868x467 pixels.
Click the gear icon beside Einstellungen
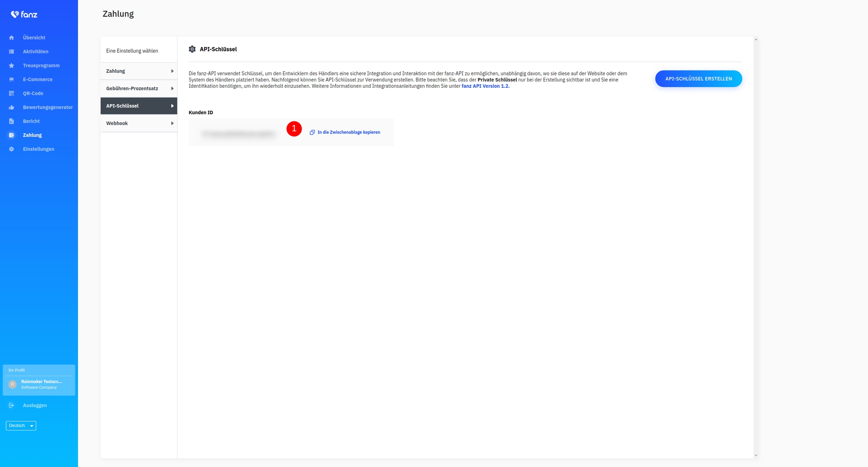(x=12, y=149)
